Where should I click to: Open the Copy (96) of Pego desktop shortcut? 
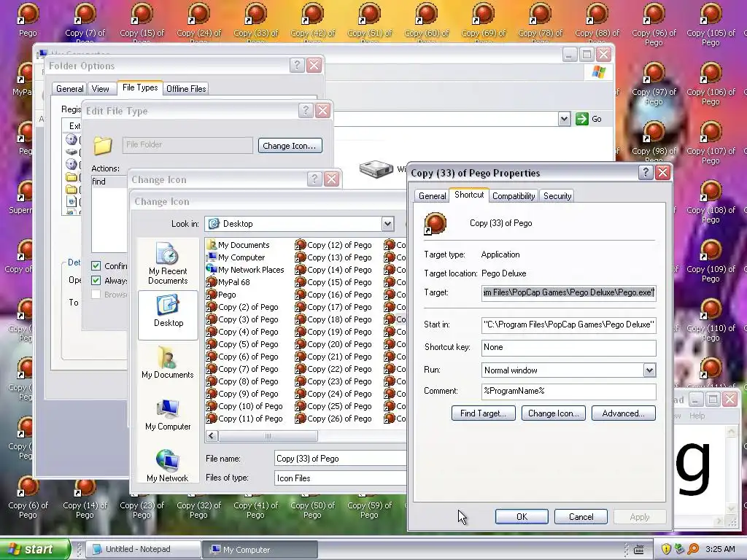tap(654, 24)
